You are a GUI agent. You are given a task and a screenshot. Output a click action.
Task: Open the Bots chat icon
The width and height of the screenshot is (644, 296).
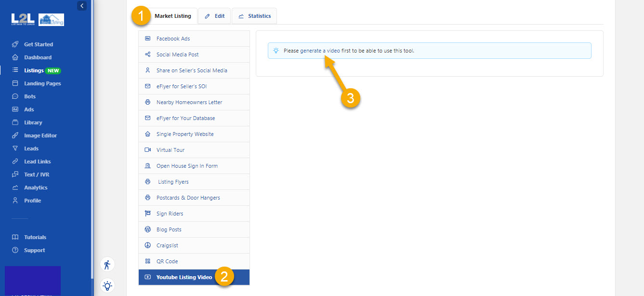(x=15, y=96)
